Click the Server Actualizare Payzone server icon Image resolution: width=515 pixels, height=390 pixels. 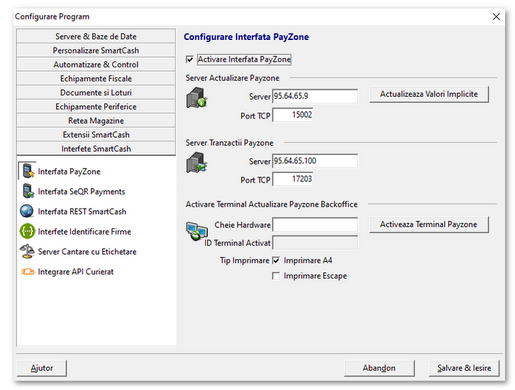[x=196, y=98]
